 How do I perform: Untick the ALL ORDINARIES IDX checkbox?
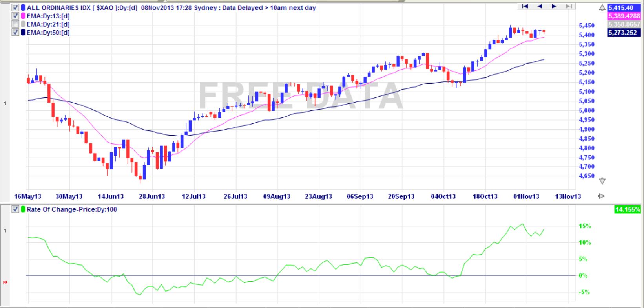[x=15, y=7]
